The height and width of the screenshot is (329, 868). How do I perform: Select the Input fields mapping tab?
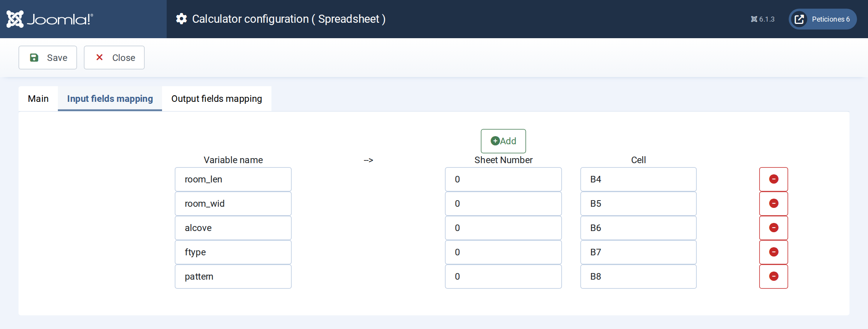coord(110,99)
